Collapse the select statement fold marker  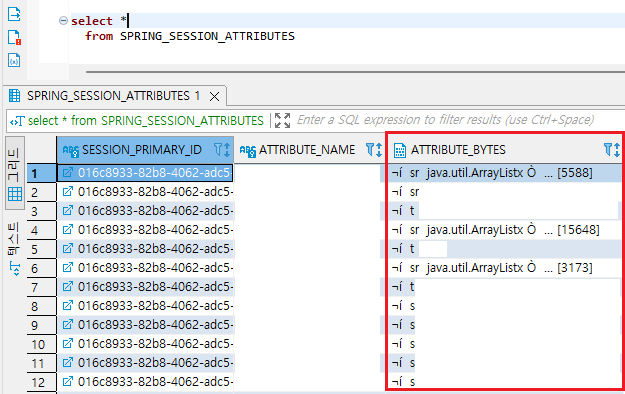coord(63,20)
